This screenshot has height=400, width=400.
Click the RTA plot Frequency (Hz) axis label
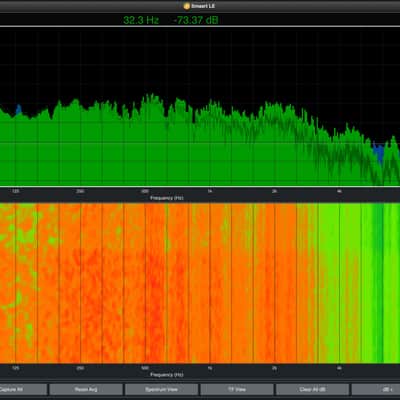click(167, 198)
